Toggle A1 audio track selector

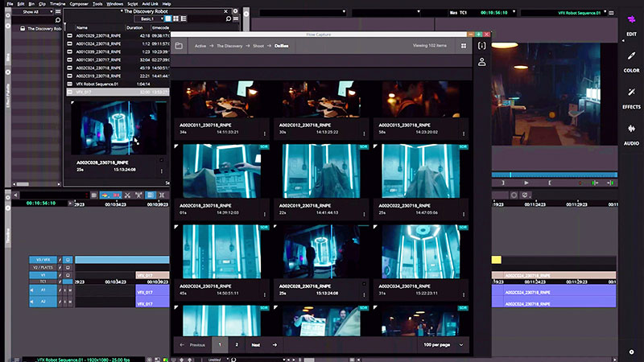(43, 290)
